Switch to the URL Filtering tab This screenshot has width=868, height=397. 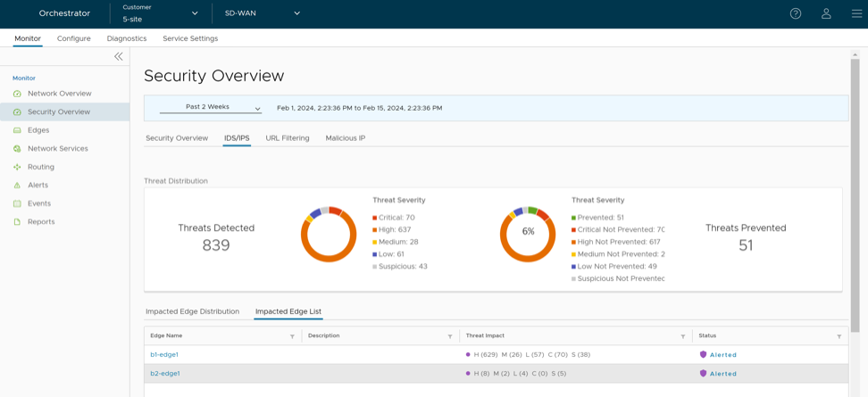click(x=288, y=138)
